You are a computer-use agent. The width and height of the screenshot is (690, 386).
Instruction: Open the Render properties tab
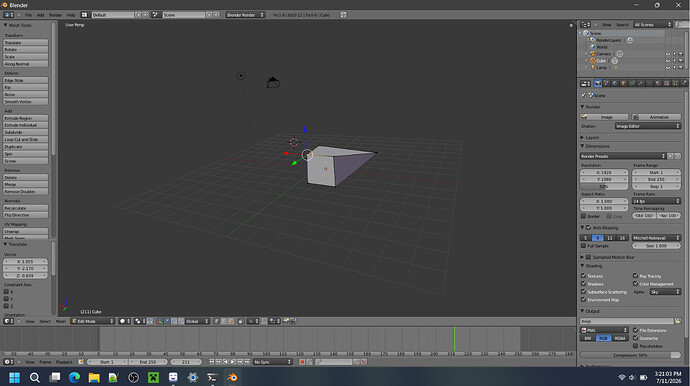tap(598, 83)
